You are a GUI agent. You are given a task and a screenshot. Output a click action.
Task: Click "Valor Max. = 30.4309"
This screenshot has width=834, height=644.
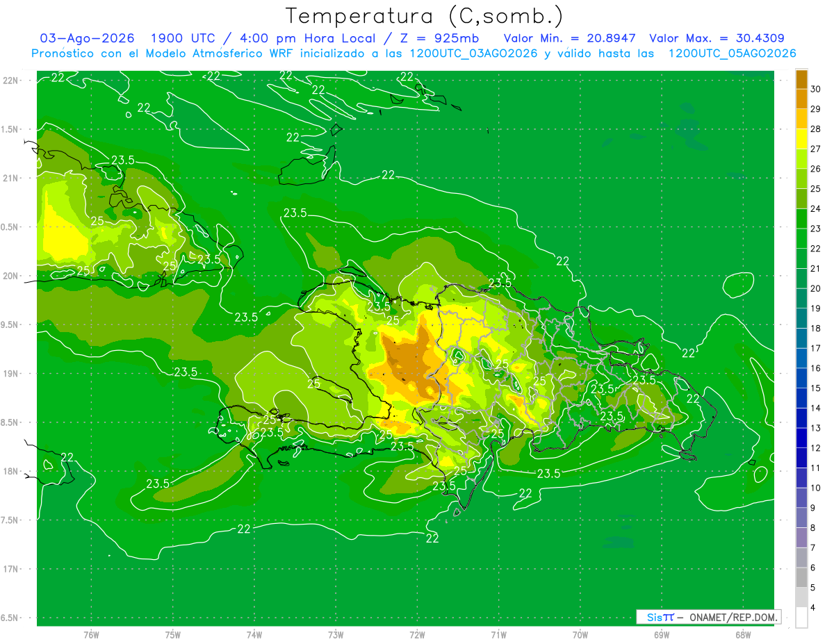[717, 38]
